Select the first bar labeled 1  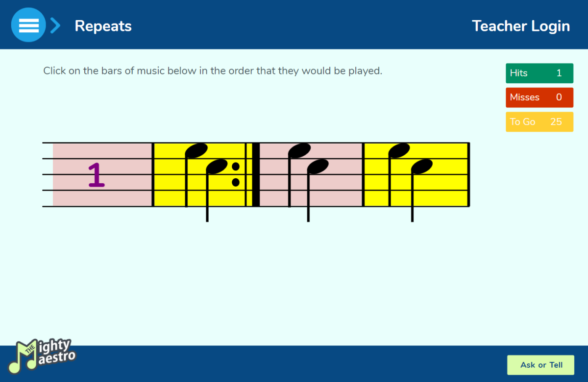[x=102, y=174]
